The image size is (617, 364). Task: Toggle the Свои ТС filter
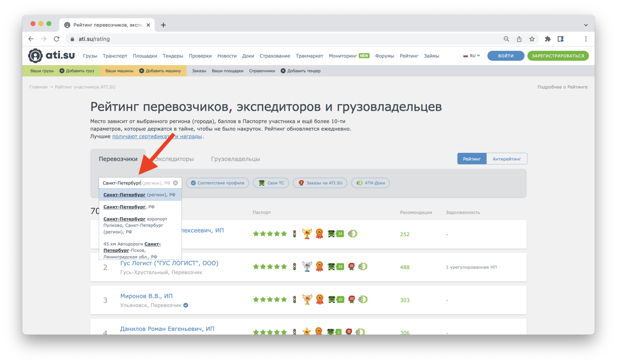(x=271, y=183)
